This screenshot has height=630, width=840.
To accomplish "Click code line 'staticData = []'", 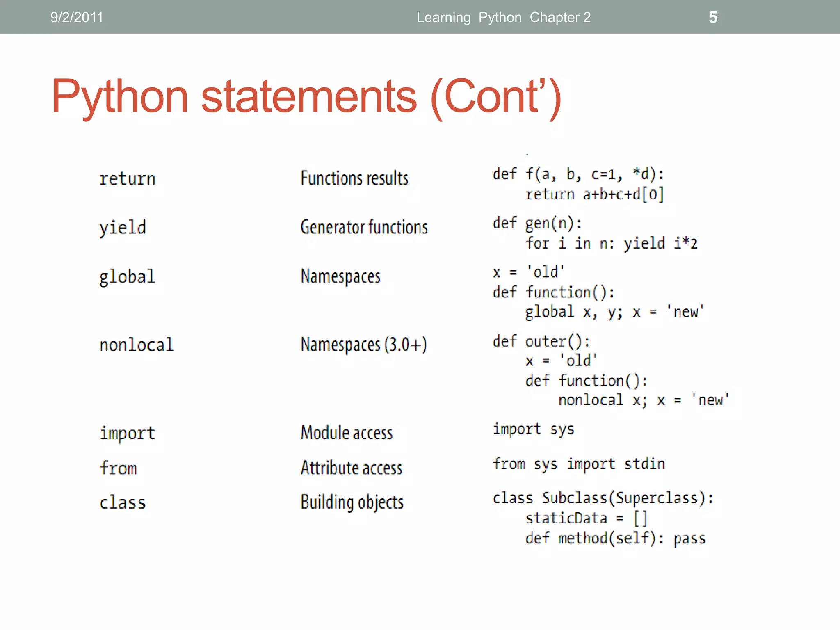I will pyautogui.click(x=587, y=518).
